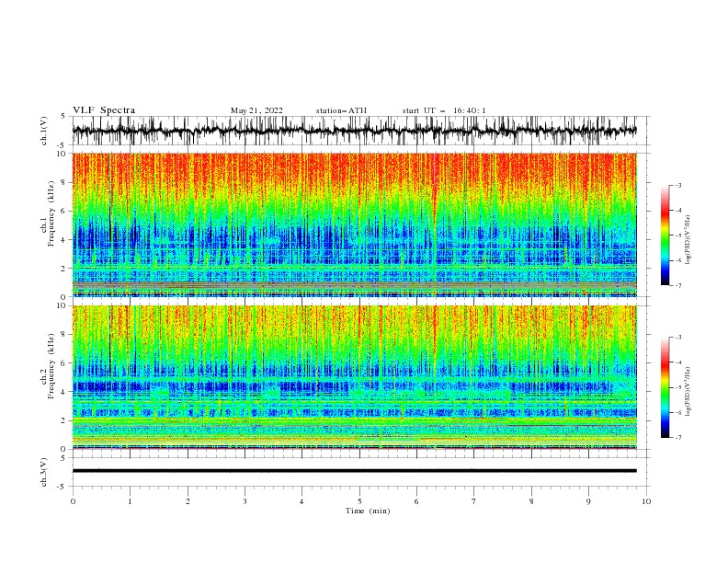Image resolution: width=728 pixels, height=563 pixels.
Task: Click the ch.3 flat black trace
Action: point(354,471)
